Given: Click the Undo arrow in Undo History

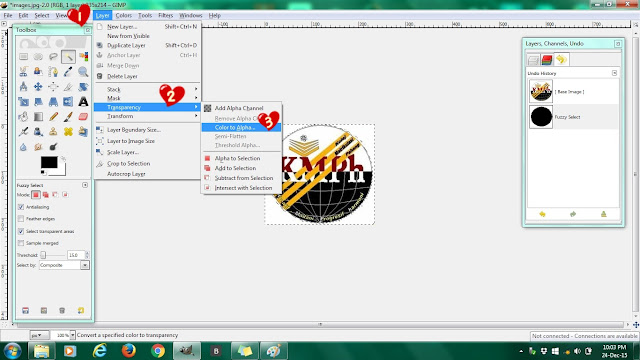Looking at the screenshot, I should click(542, 214).
